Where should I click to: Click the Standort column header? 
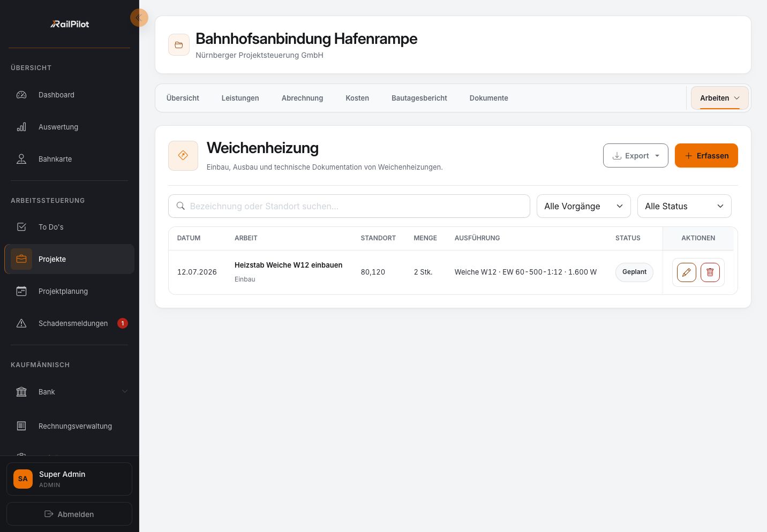[x=378, y=238]
